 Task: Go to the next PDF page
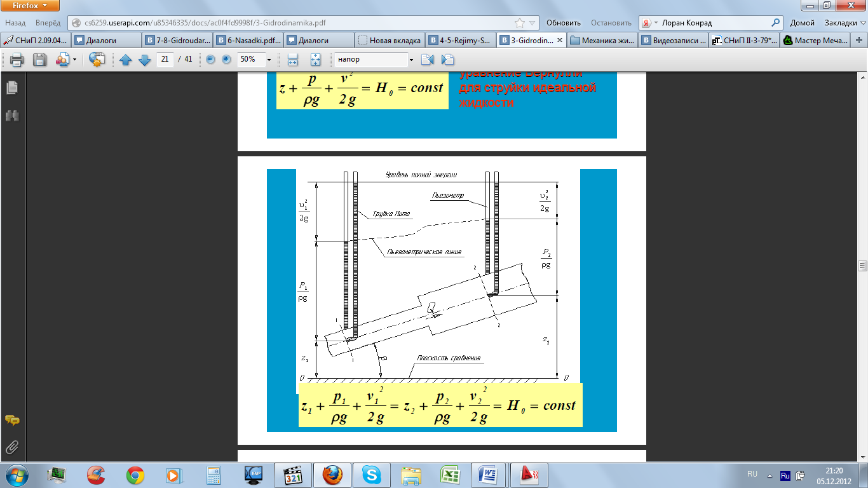(x=144, y=60)
